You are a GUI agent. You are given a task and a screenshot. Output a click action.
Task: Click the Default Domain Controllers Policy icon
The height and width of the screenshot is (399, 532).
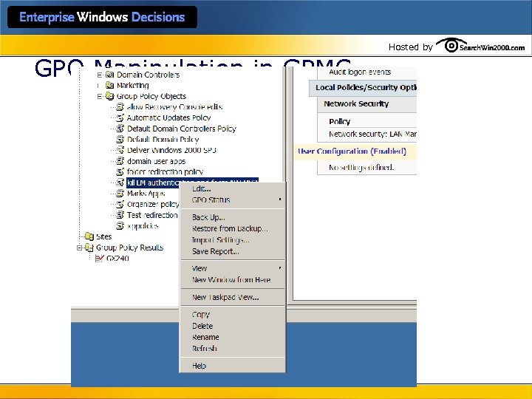pyautogui.click(x=120, y=129)
